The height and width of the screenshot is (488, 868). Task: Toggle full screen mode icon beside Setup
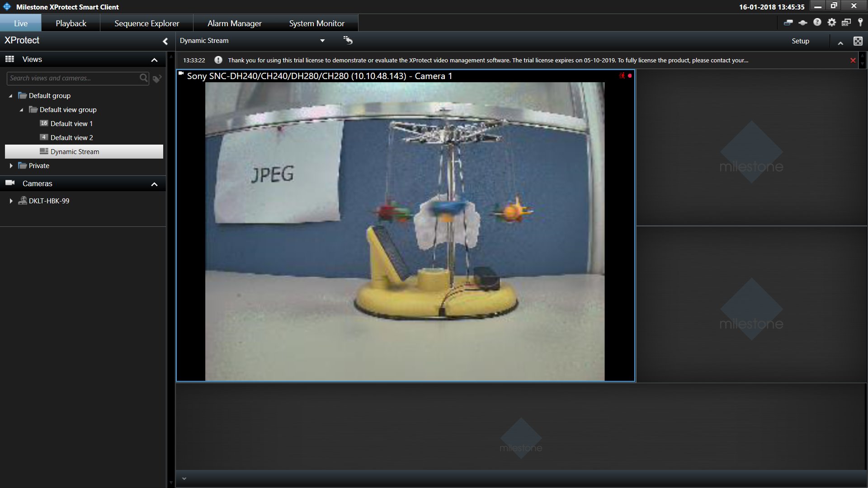858,41
